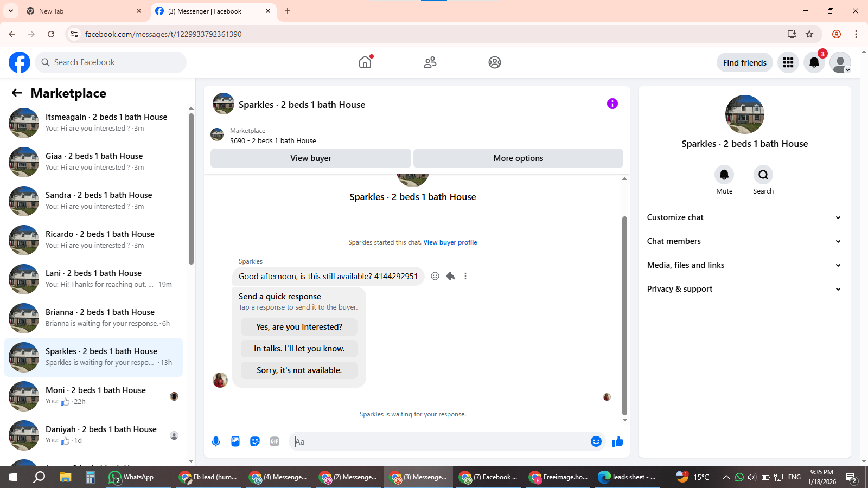Expand the Privacy & support section

[744, 289]
